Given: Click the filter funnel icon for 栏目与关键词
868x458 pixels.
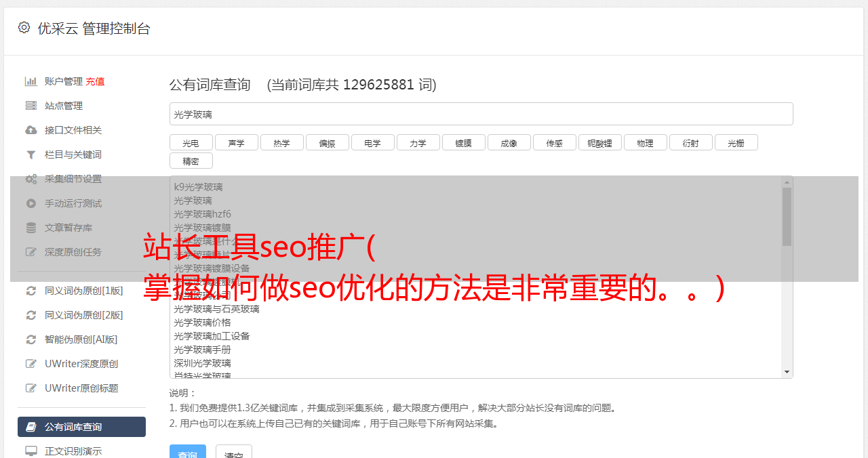Looking at the screenshot, I should click(31, 154).
